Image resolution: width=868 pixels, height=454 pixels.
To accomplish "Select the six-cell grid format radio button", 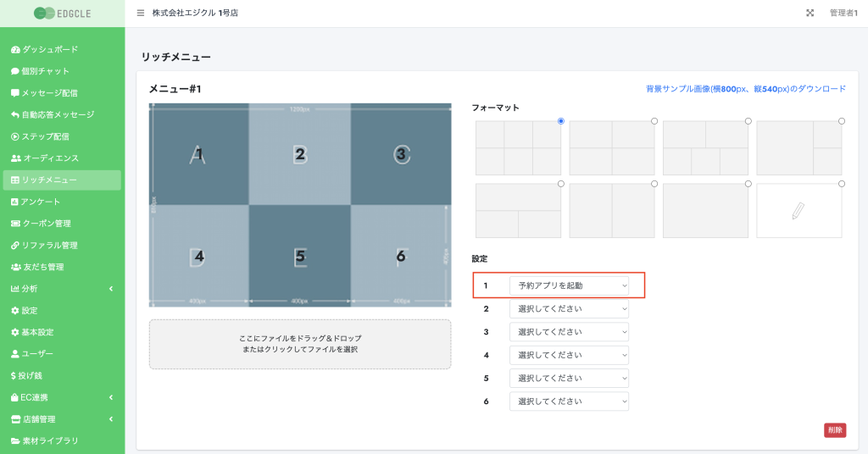I will 561,121.
